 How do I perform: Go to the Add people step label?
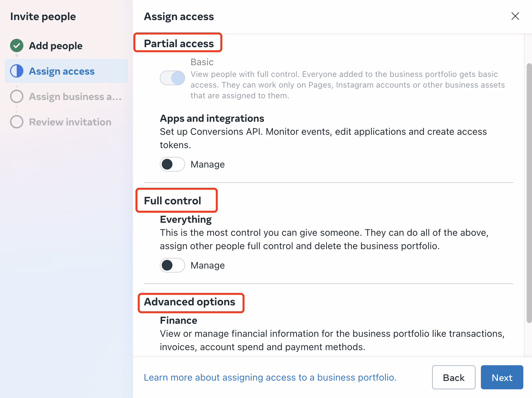point(55,46)
